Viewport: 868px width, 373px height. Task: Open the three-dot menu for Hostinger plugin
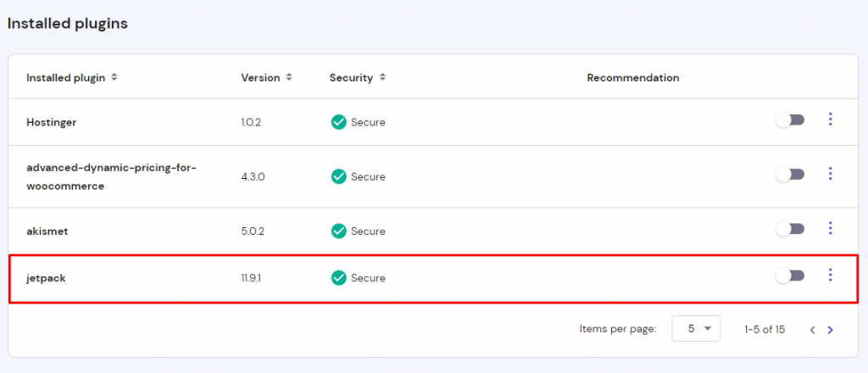(830, 120)
